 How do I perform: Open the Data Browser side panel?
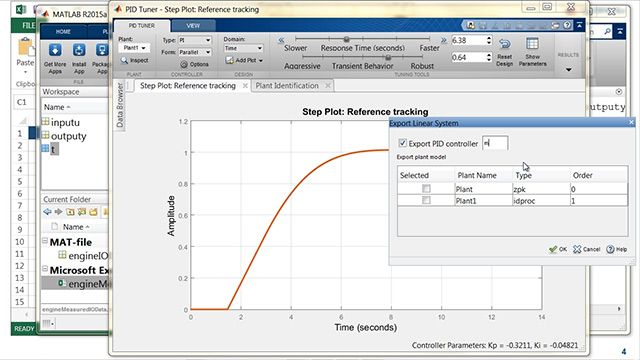coord(120,105)
